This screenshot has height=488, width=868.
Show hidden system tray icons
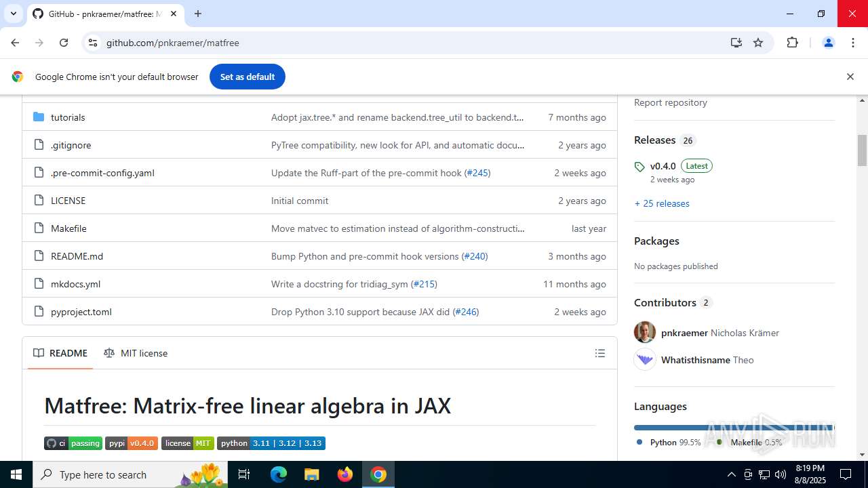tap(731, 474)
